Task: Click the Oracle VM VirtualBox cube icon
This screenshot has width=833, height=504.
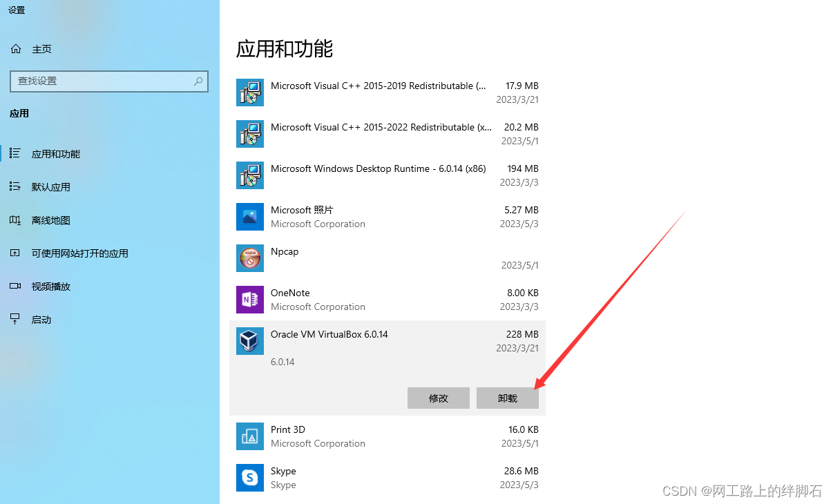Action: [x=250, y=341]
